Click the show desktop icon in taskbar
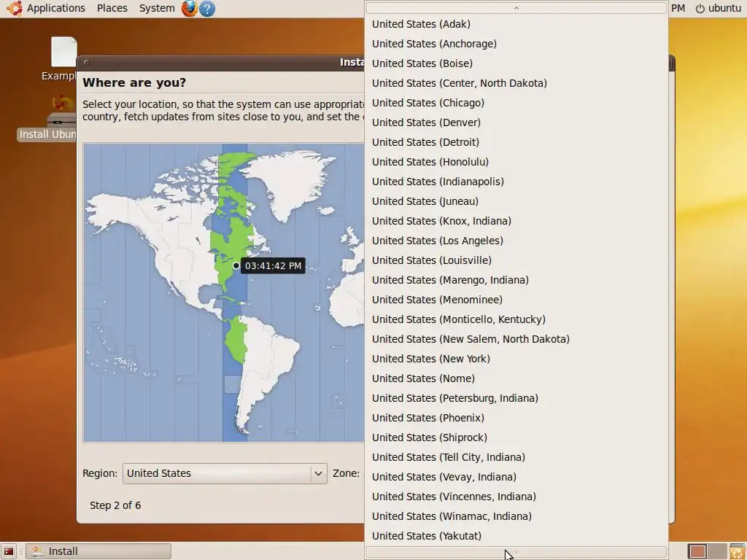This screenshot has width=747, height=560. (9, 551)
